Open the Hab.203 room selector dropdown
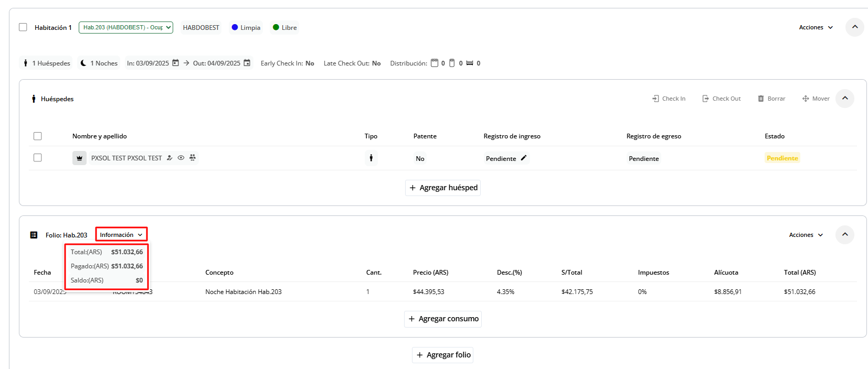 pyautogui.click(x=126, y=27)
